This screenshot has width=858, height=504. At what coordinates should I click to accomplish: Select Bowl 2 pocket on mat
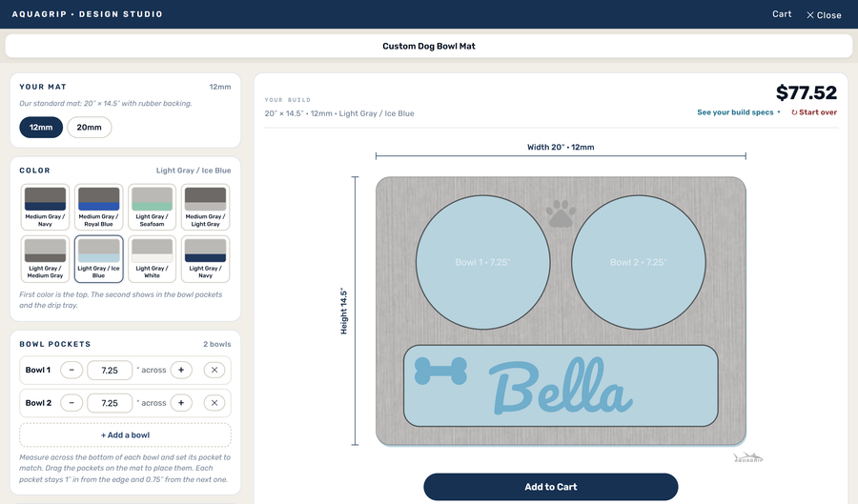(x=639, y=262)
